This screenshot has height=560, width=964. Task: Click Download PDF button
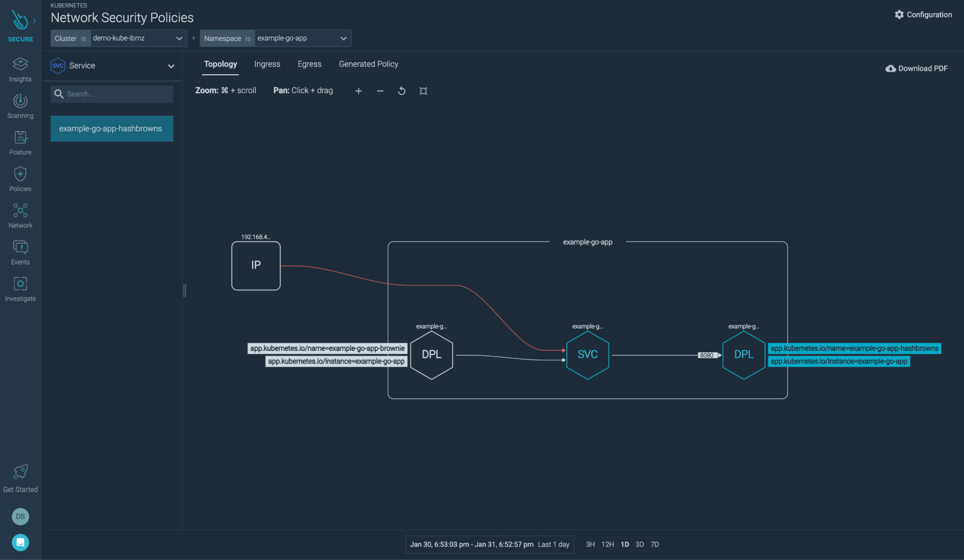(x=916, y=68)
